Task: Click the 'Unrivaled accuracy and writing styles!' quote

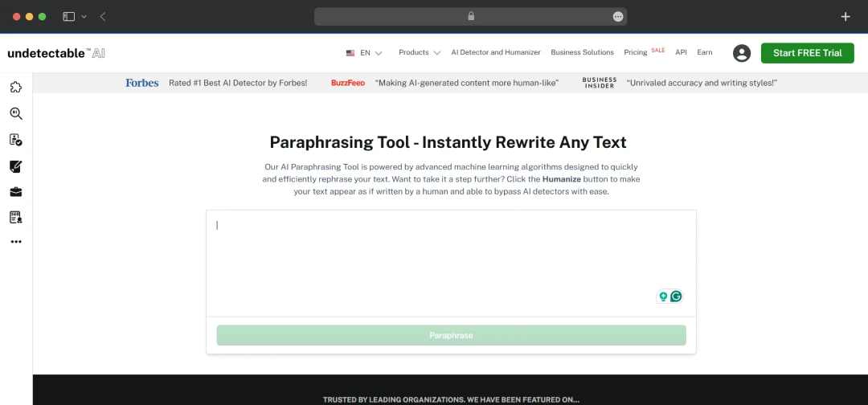Action: (702, 83)
